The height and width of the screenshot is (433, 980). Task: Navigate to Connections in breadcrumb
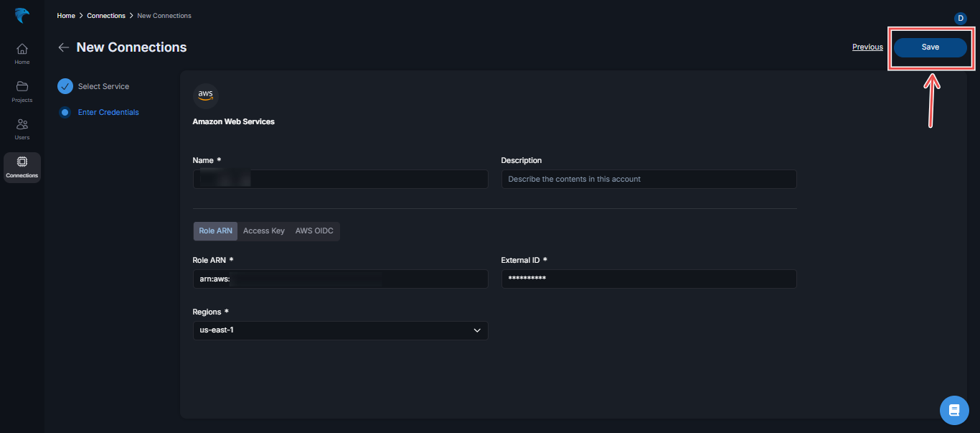[x=106, y=16]
